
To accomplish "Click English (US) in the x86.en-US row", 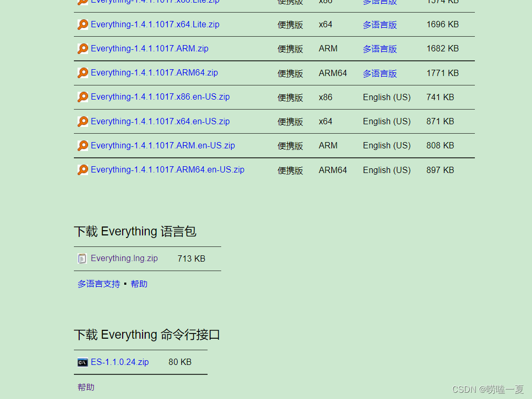I will (387, 98).
